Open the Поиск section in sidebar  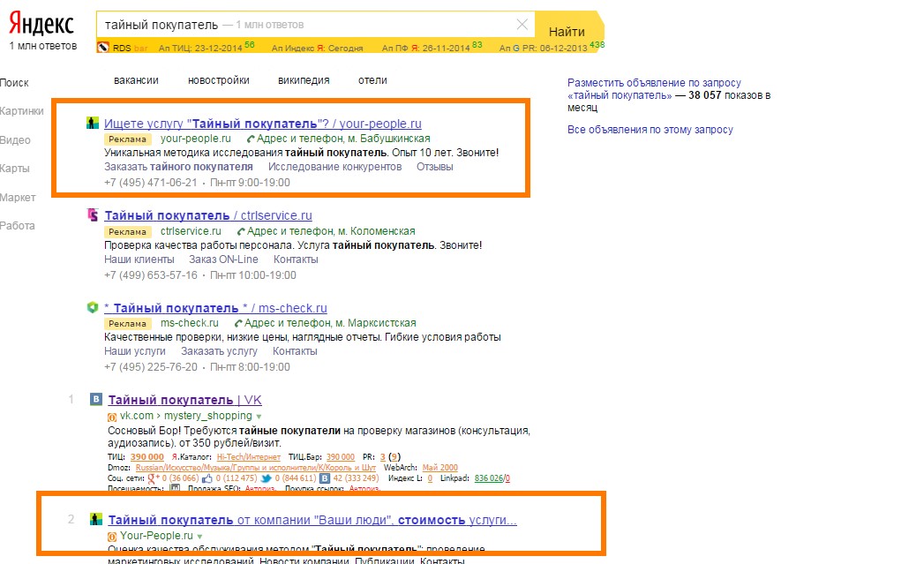pos(14,83)
